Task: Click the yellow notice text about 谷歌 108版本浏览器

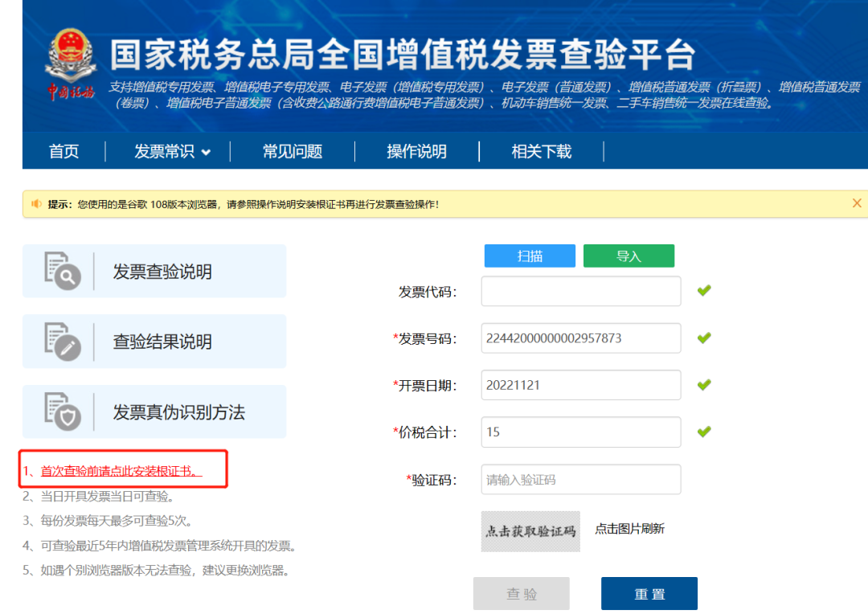Action: pos(258,204)
